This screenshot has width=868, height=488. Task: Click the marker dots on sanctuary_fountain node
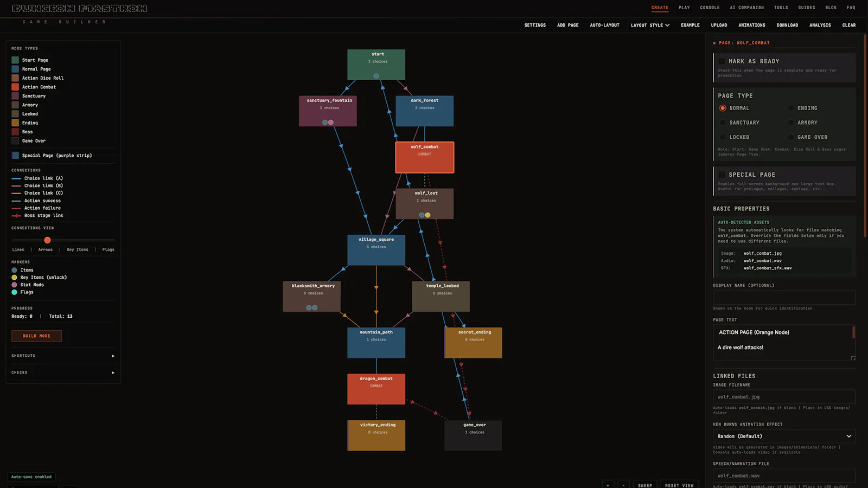[x=328, y=123]
